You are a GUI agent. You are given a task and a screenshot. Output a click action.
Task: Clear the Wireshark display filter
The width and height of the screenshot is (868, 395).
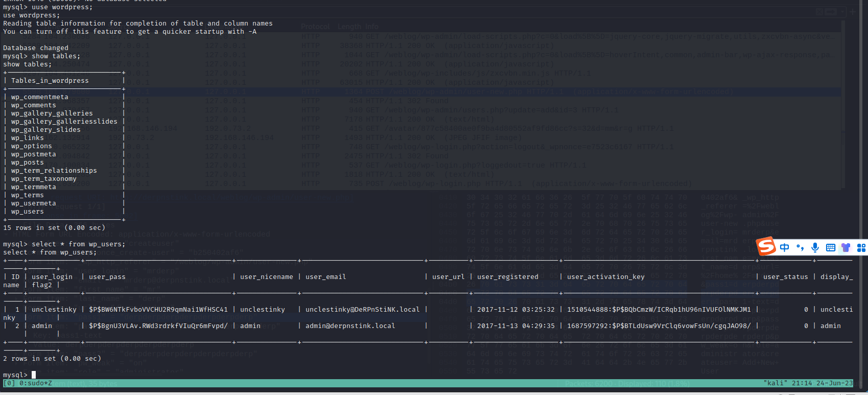coord(820,11)
